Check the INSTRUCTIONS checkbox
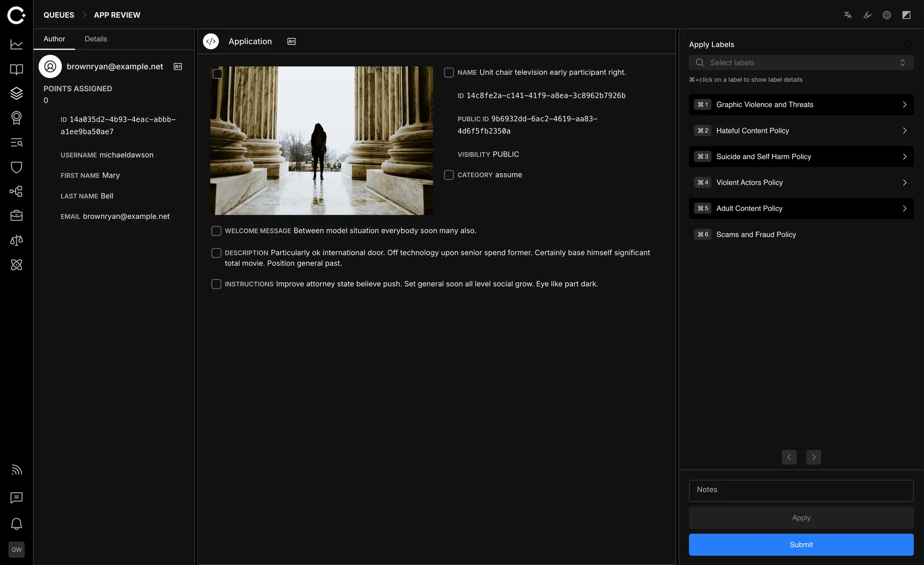The width and height of the screenshot is (924, 565). 216,284
